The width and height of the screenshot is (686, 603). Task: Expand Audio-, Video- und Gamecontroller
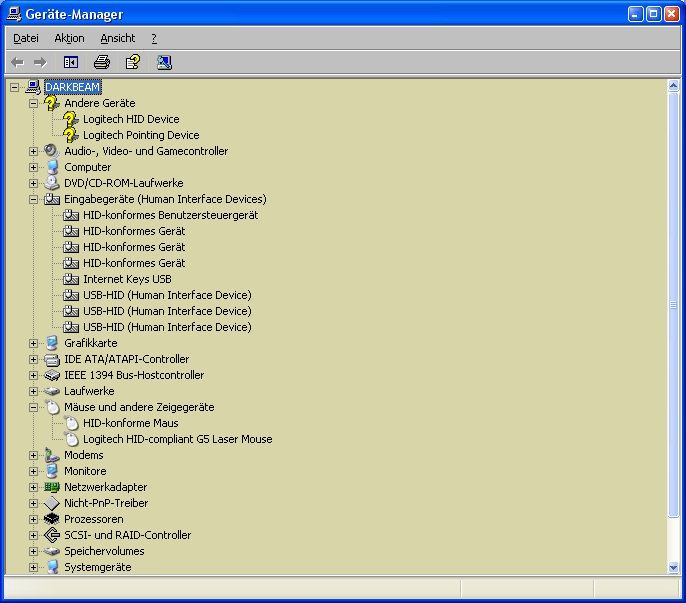click(x=33, y=151)
